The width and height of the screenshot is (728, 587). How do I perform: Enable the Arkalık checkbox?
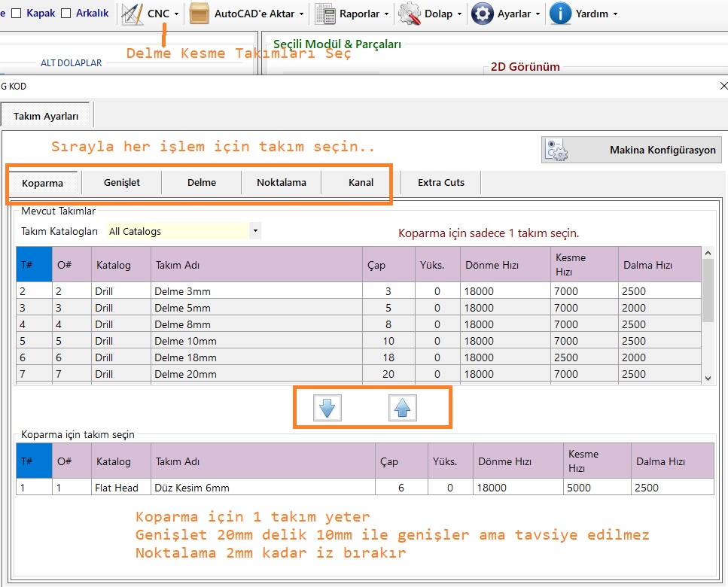[66, 14]
